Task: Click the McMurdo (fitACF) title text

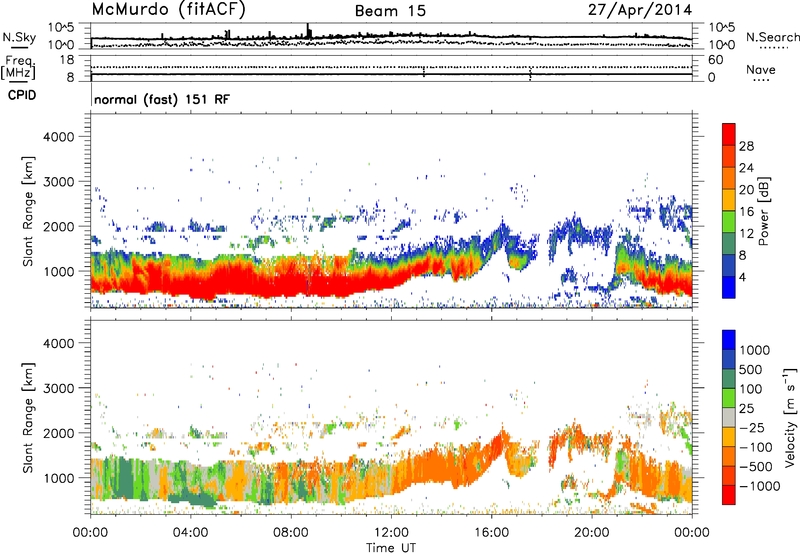Action: [x=168, y=10]
